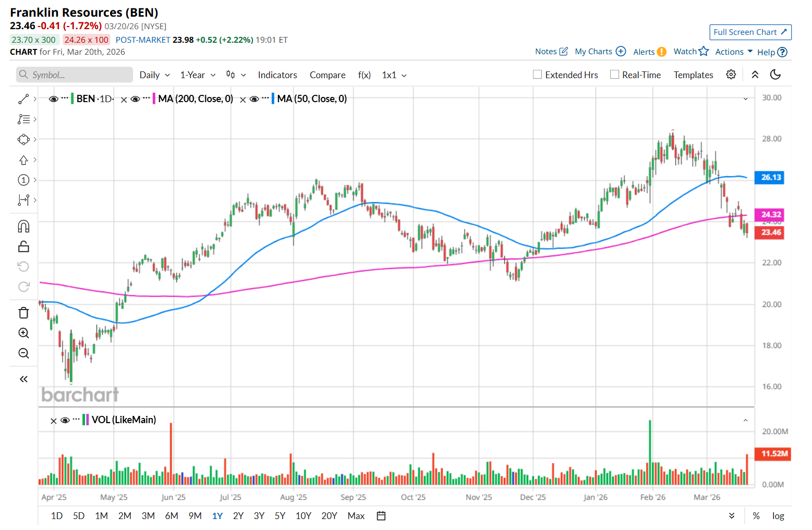Open chart settings gear icon
The height and width of the screenshot is (530, 812).
(x=731, y=75)
